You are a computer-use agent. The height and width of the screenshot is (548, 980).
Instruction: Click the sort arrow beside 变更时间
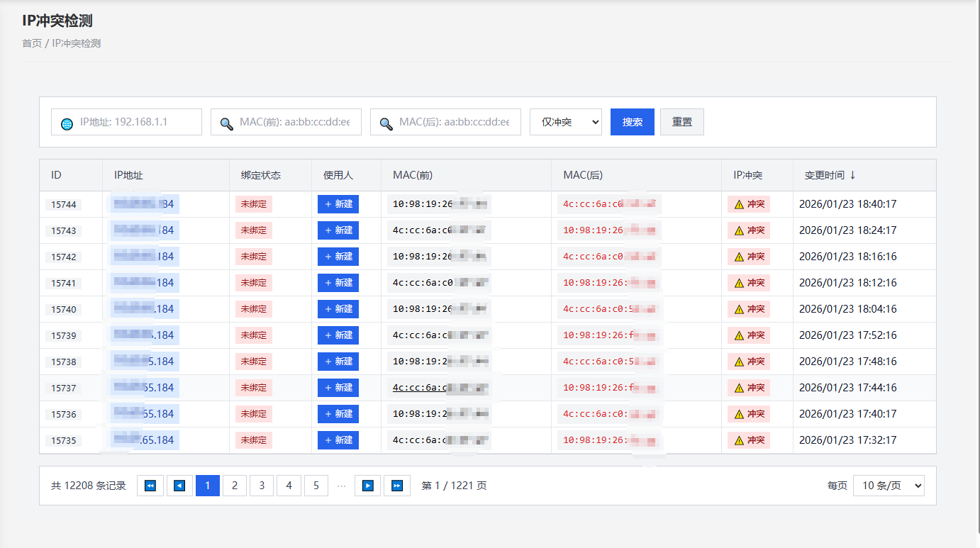click(x=852, y=175)
